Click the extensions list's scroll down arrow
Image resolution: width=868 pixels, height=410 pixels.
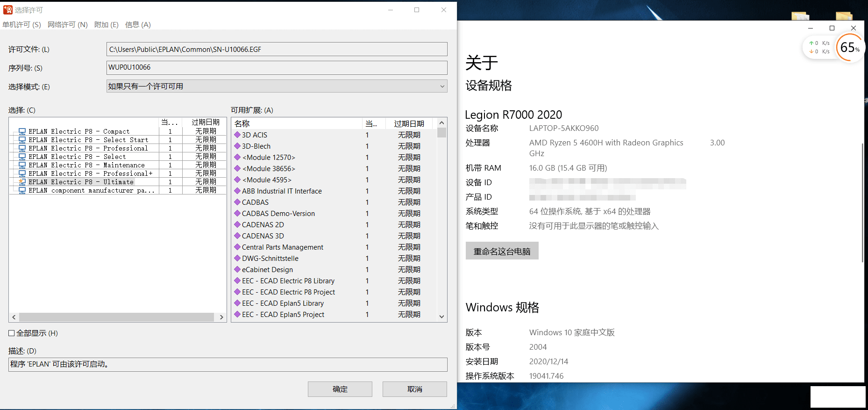coord(441,316)
